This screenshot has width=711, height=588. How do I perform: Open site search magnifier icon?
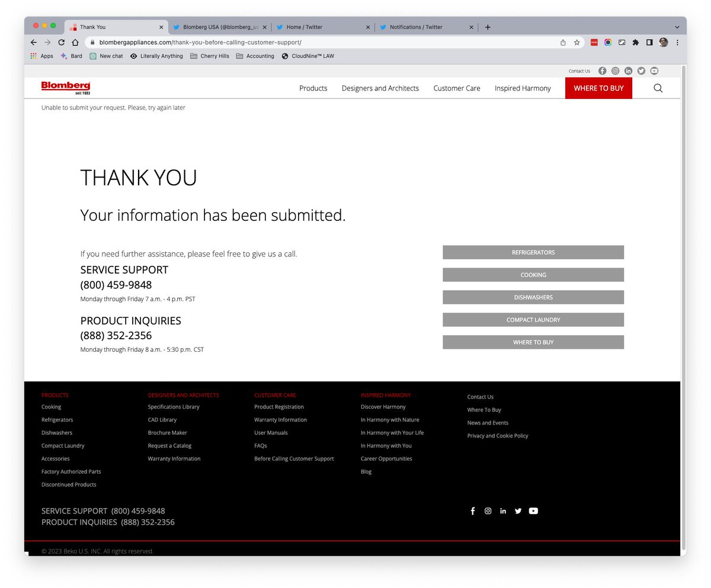(x=658, y=88)
